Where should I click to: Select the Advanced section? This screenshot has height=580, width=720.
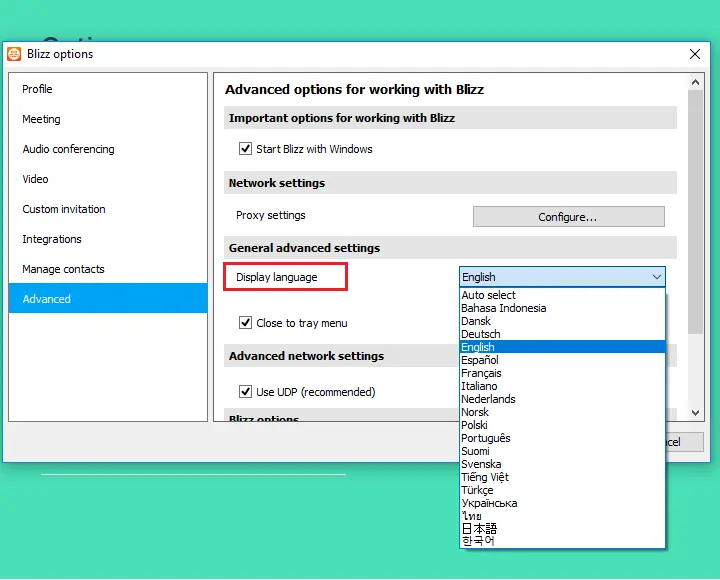point(108,298)
